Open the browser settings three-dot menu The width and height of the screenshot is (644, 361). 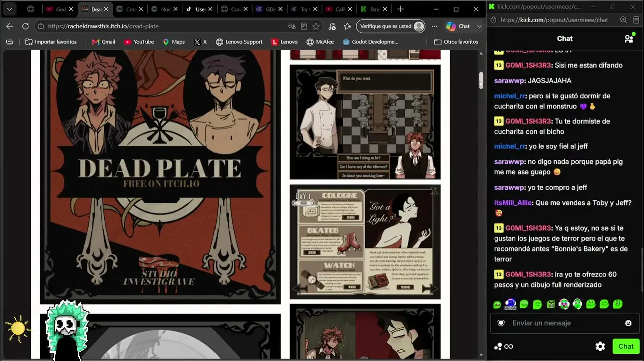click(x=434, y=26)
